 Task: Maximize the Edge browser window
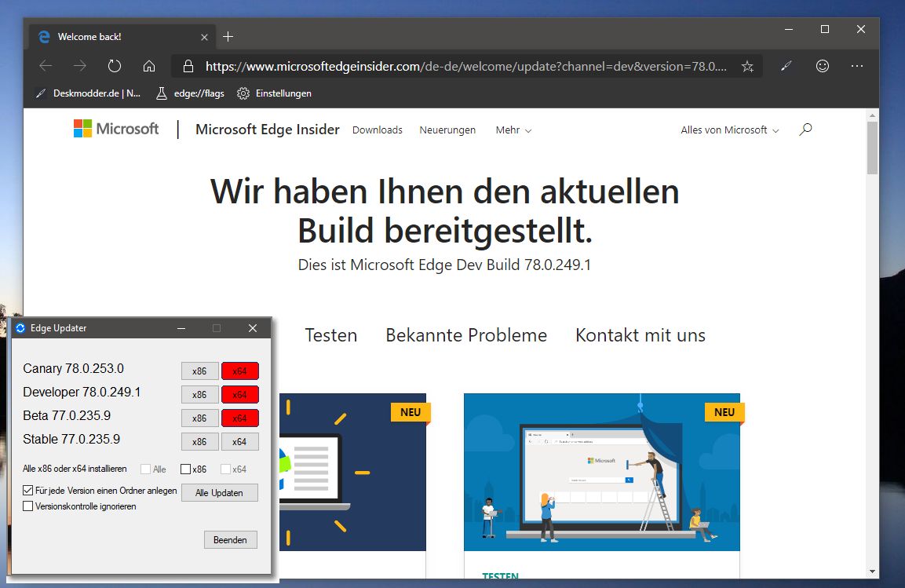[x=825, y=29]
